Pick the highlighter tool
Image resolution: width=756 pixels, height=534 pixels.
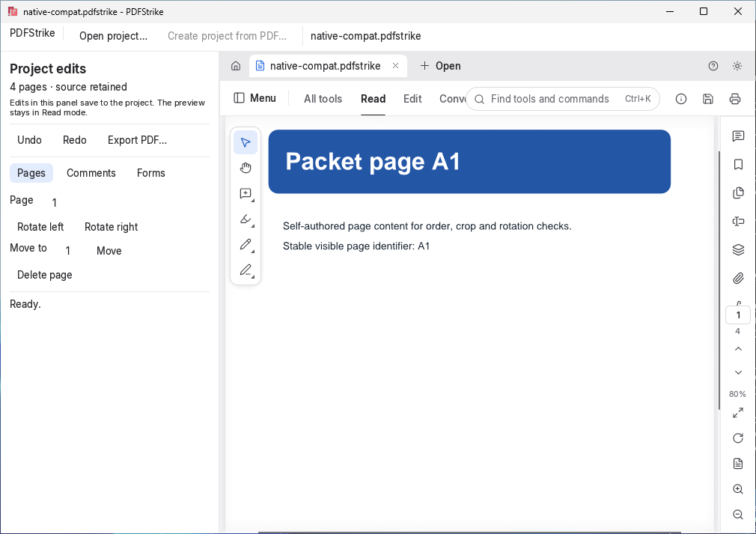click(246, 219)
